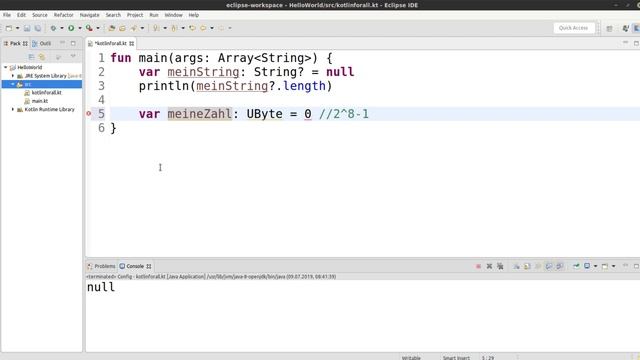Click the Terminate console icon
Image resolution: width=640 pixels, height=360 pixels.
[x=478, y=267]
